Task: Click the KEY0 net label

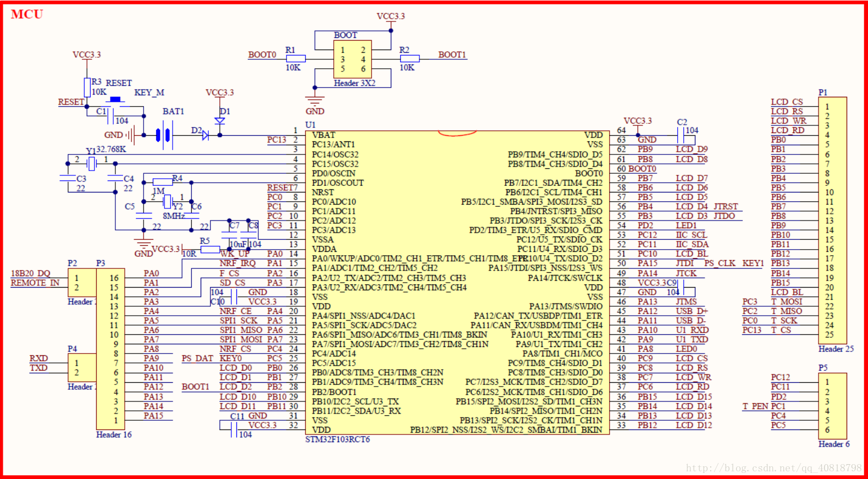Action: (231, 359)
